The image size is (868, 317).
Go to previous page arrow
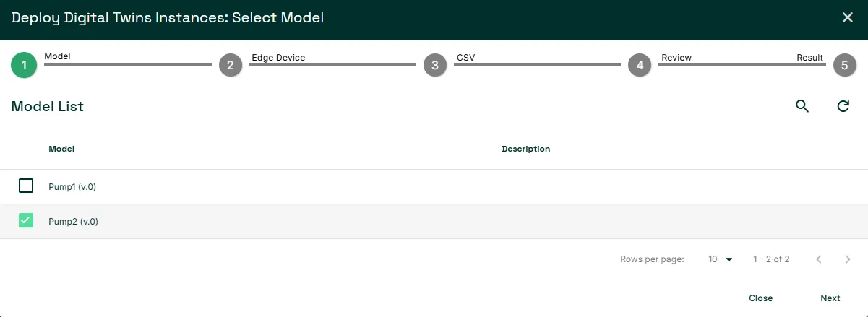819,259
